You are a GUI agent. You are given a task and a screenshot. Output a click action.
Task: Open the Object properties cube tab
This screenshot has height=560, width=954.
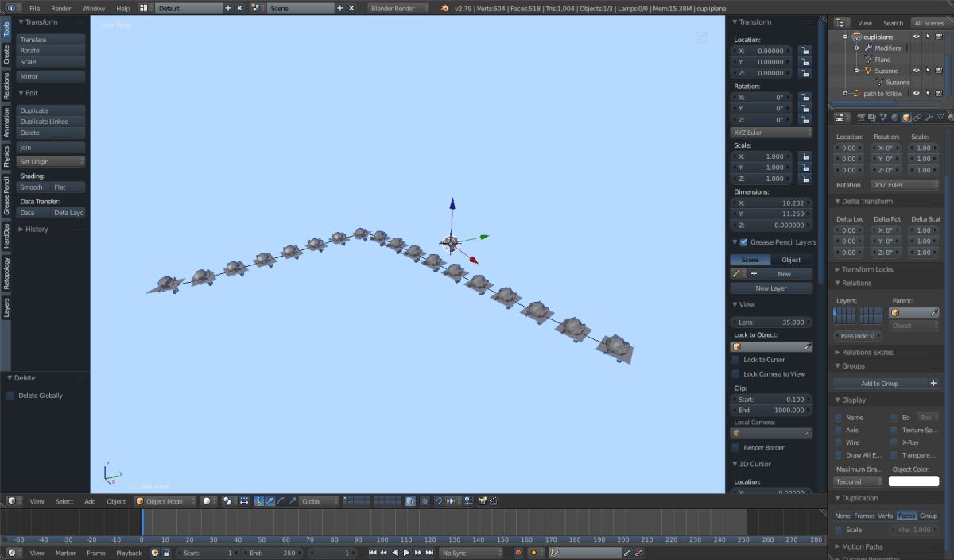(906, 118)
